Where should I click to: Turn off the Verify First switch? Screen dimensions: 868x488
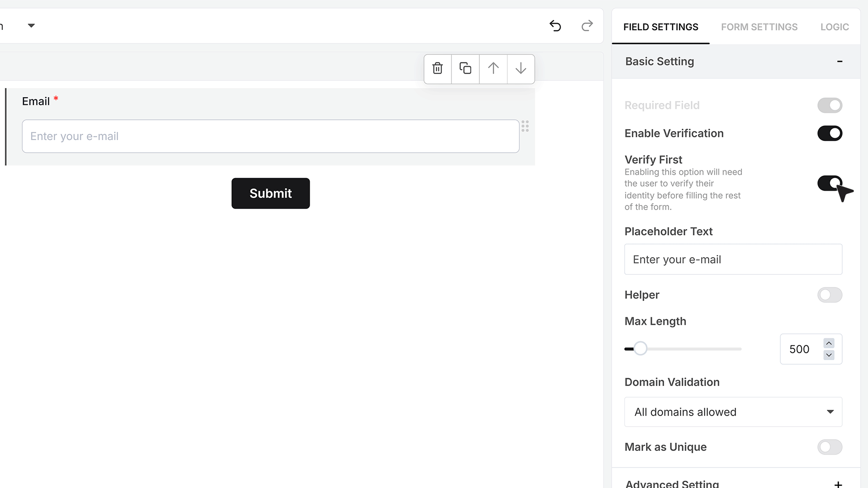[830, 183]
